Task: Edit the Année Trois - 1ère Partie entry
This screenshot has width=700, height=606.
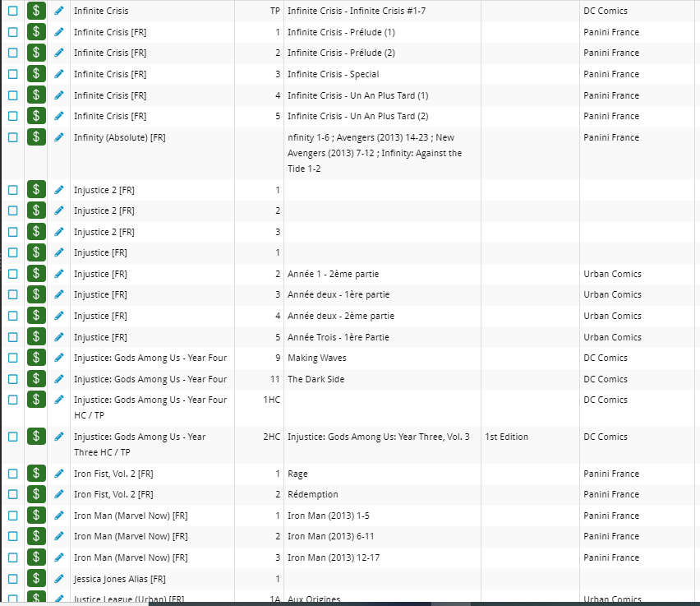Action: coord(59,337)
